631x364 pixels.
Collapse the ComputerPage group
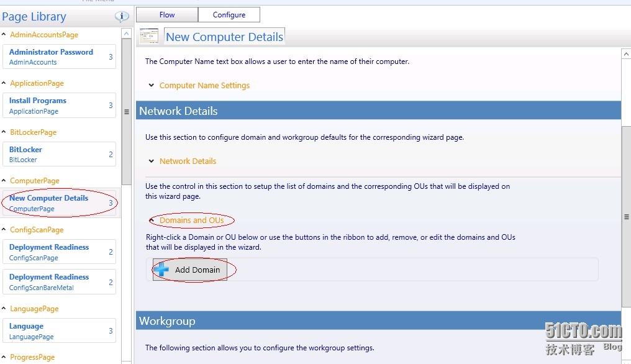4,180
